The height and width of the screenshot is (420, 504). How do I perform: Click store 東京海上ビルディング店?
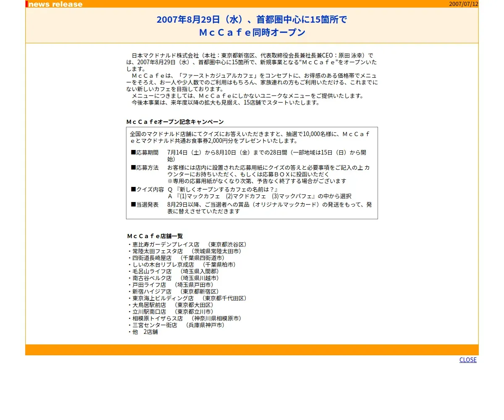187,298
